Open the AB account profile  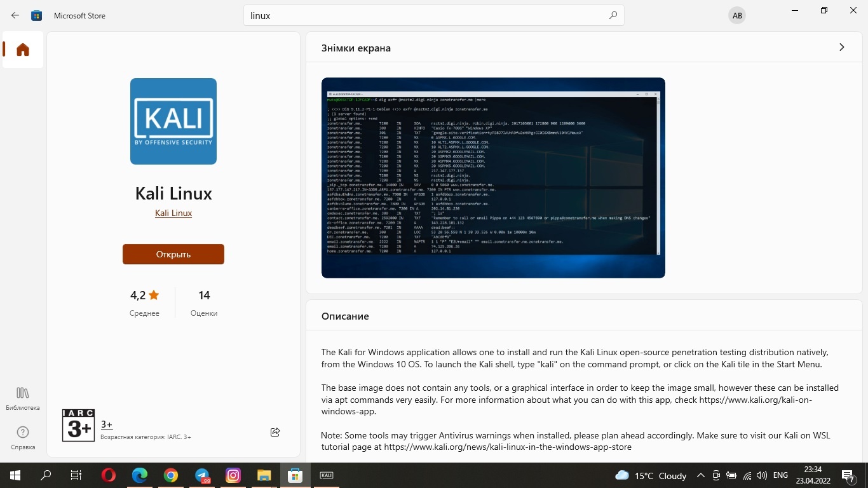coord(737,16)
